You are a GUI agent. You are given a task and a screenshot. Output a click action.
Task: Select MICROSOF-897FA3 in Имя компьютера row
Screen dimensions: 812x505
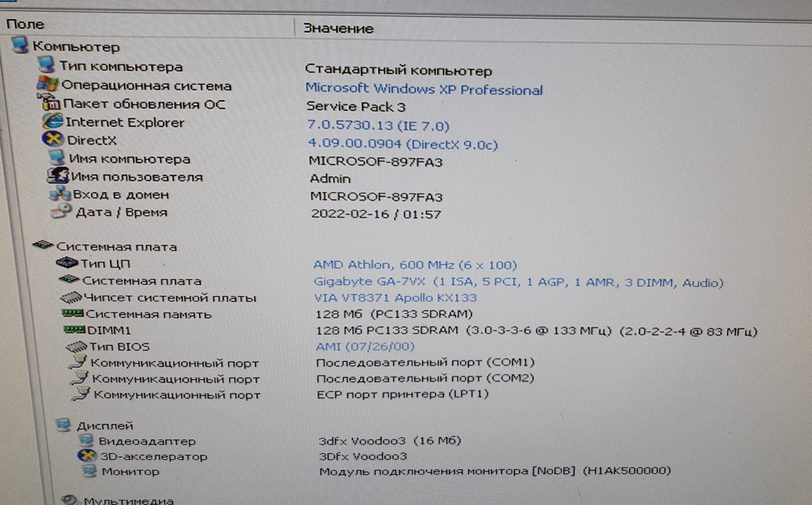pyautogui.click(x=375, y=161)
